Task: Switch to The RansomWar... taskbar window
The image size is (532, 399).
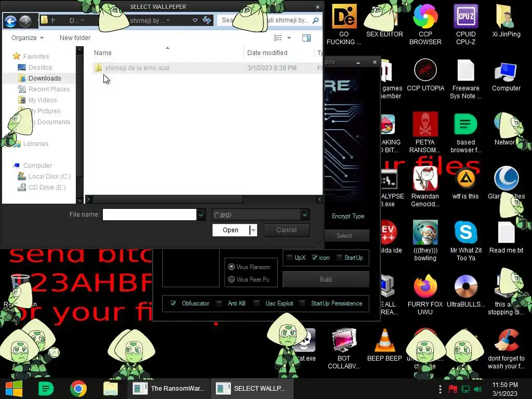Action: click(x=169, y=389)
